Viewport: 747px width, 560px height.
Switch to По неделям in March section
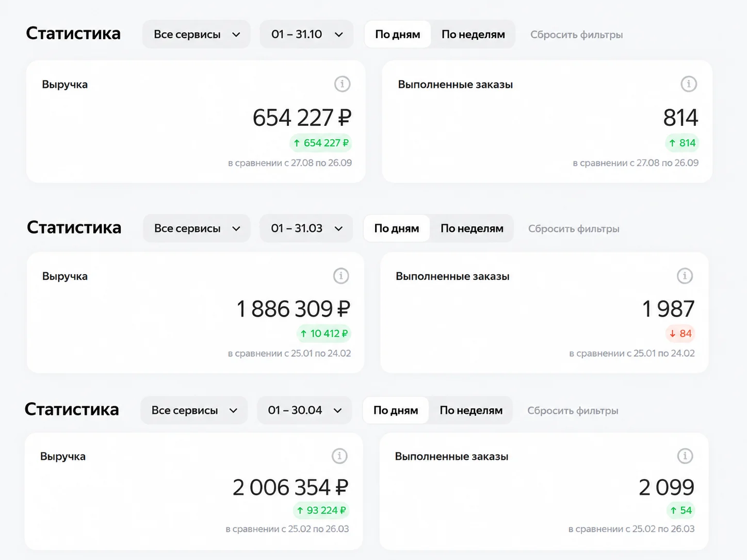point(472,228)
